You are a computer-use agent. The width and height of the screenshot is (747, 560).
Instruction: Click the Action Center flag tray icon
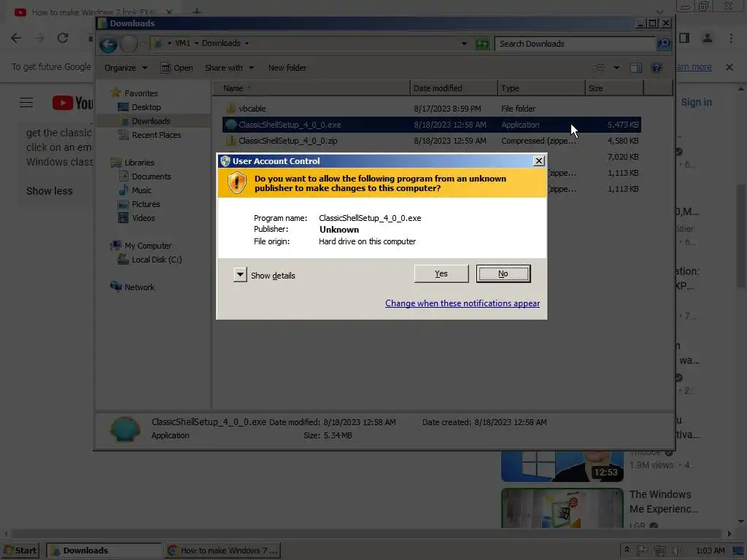(642, 551)
